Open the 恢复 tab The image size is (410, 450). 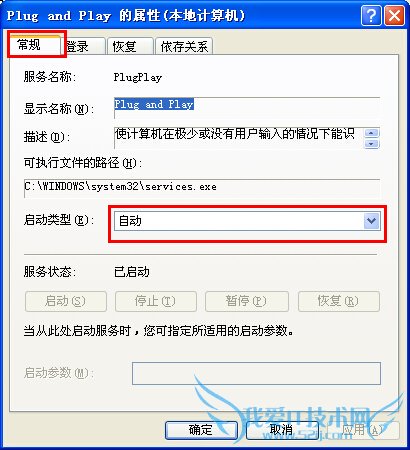(130, 46)
